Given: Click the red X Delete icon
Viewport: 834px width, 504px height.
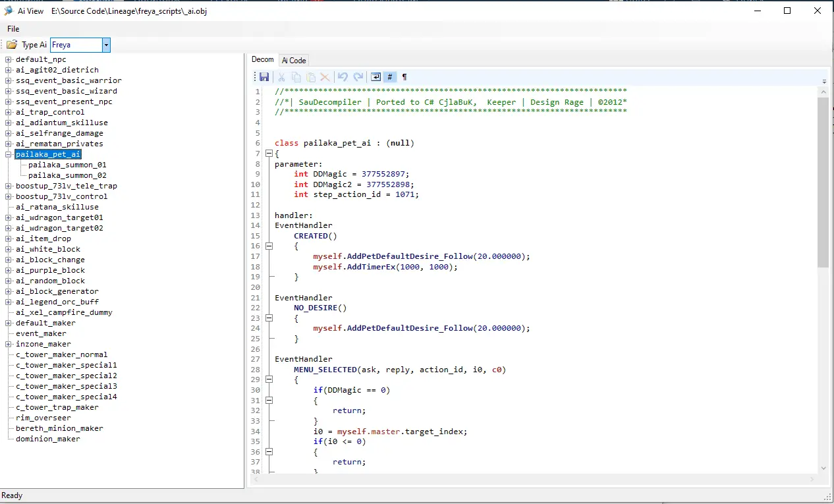Looking at the screenshot, I should tap(325, 77).
